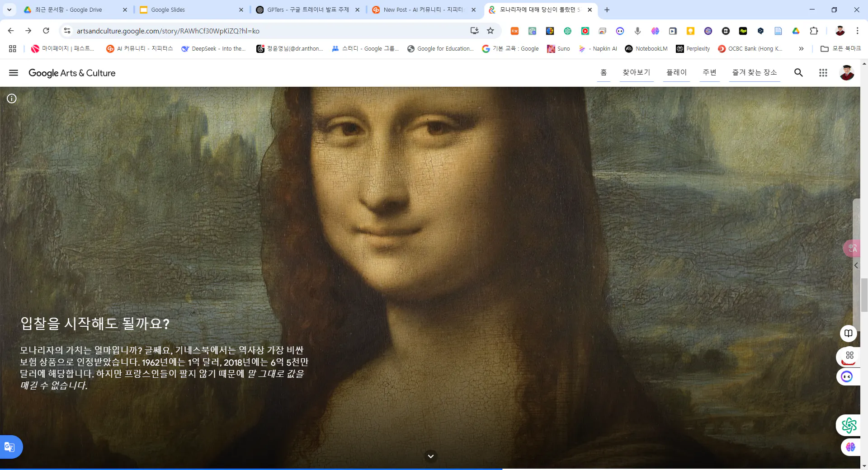Open the NotebookLM bookmark

[x=646, y=48]
